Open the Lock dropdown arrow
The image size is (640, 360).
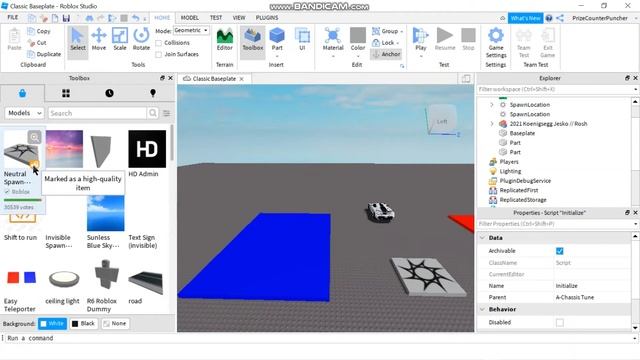tap(398, 43)
